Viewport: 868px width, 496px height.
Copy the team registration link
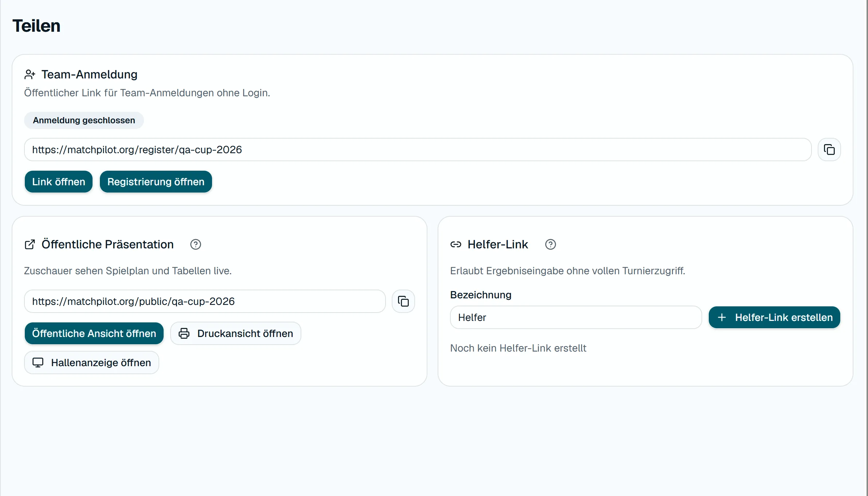[829, 150]
